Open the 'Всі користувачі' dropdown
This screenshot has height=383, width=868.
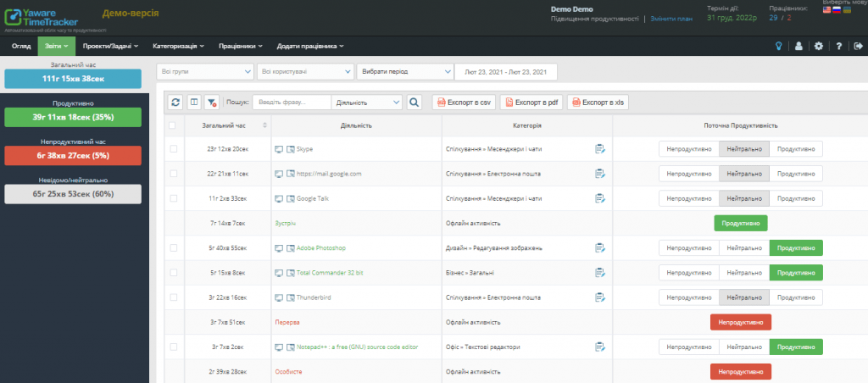coord(305,72)
